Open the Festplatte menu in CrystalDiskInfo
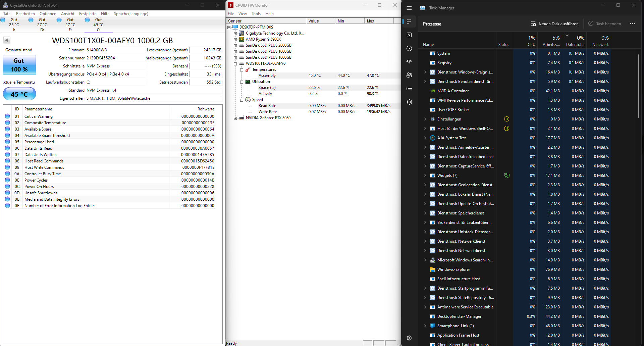The width and height of the screenshot is (644, 346). [x=88, y=14]
